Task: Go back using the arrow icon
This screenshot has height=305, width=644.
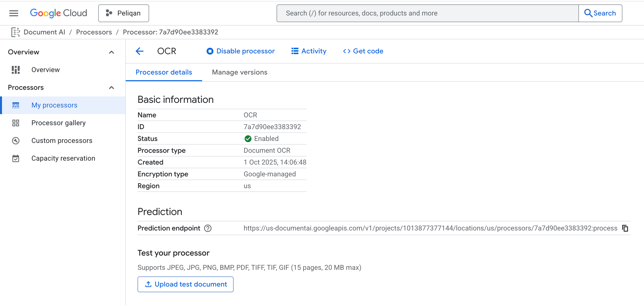Action: pos(140,51)
